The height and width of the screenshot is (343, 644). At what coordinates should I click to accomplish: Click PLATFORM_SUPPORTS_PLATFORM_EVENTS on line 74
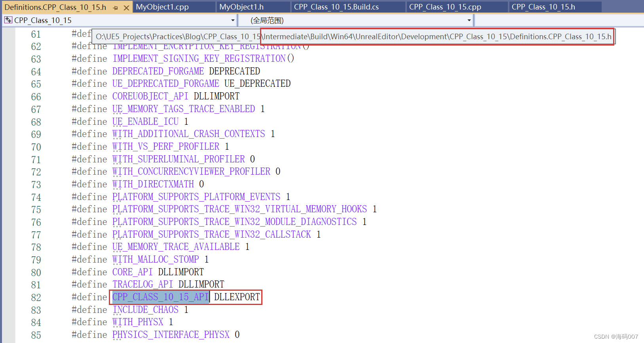point(196,196)
